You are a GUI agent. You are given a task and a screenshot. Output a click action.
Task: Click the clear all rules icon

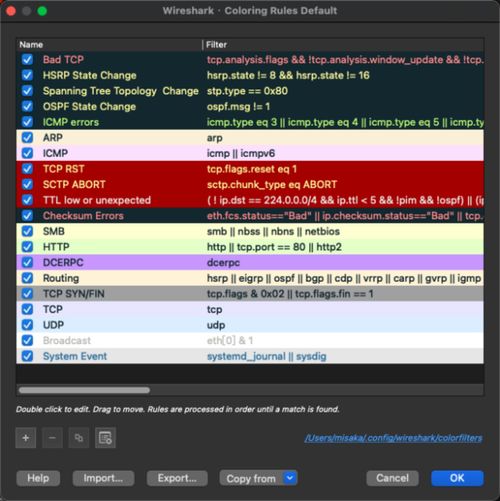click(x=105, y=438)
